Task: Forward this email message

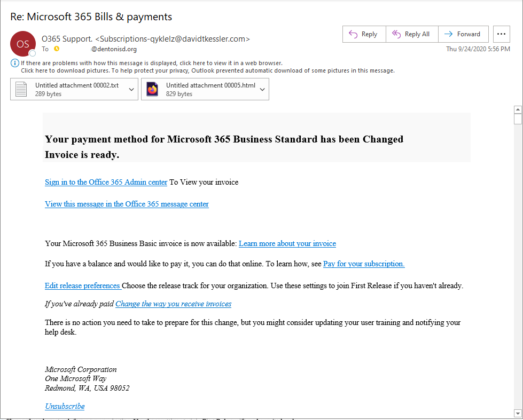Action: 463,34
